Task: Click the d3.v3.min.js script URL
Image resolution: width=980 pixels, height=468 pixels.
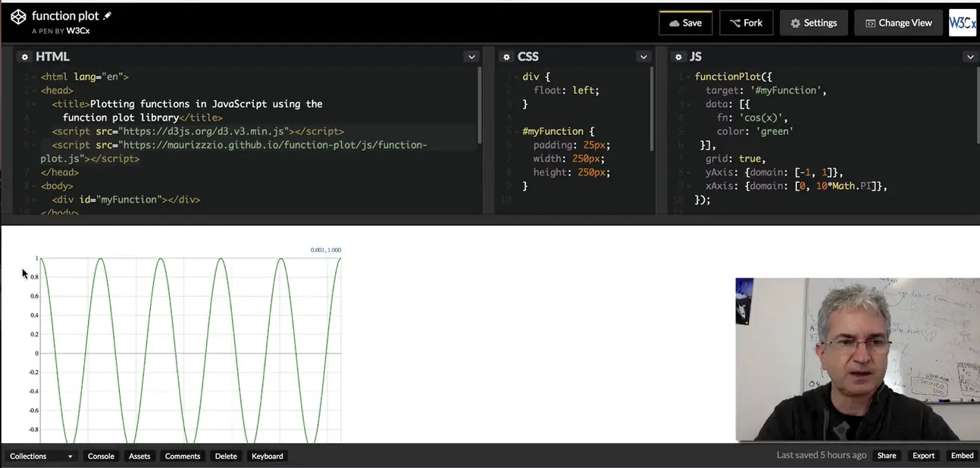Action: click(205, 131)
